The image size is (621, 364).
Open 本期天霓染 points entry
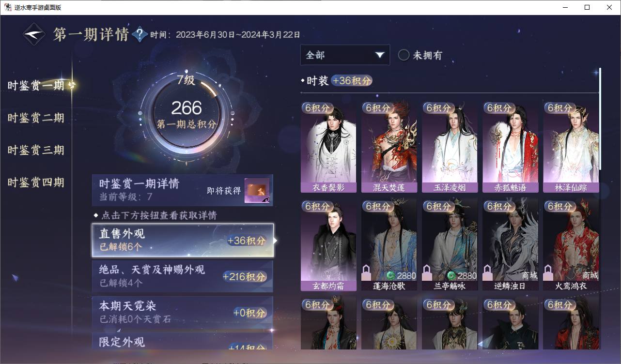click(x=183, y=312)
